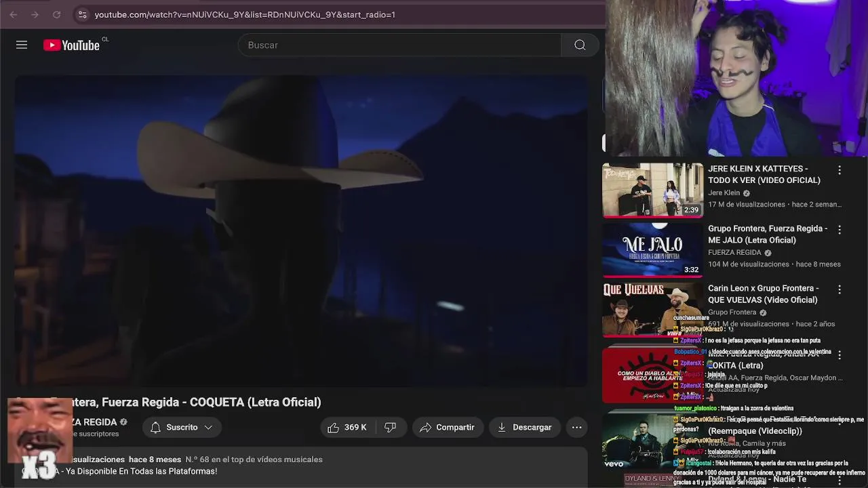Reload the page with browser refresh icon
Viewport: 868px width, 488px height.
(56, 14)
